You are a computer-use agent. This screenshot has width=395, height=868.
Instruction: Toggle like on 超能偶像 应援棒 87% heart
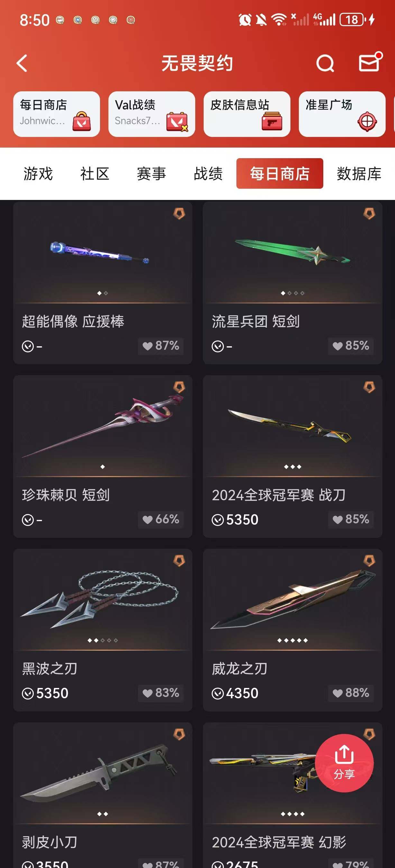pyautogui.click(x=161, y=346)
